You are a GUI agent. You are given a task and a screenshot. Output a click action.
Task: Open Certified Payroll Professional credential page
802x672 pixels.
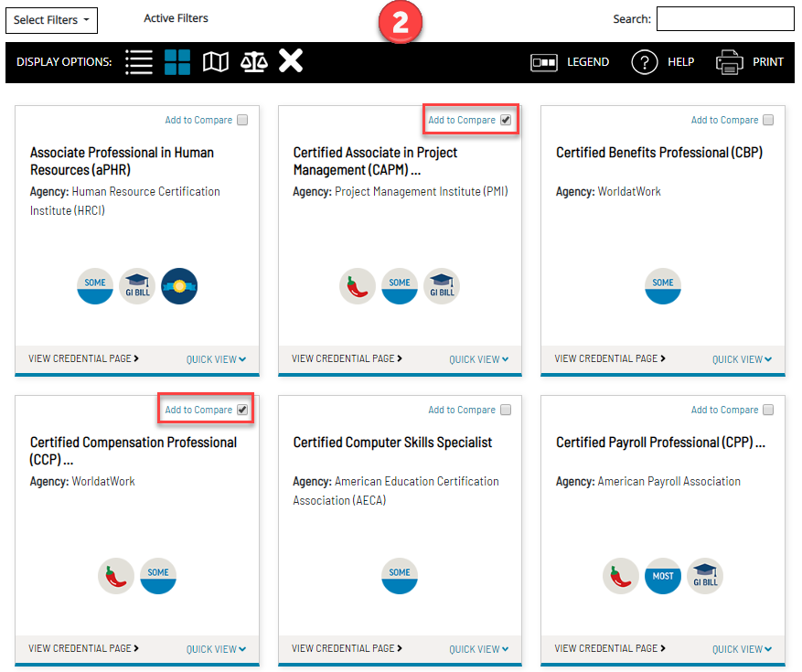[610, 649]
